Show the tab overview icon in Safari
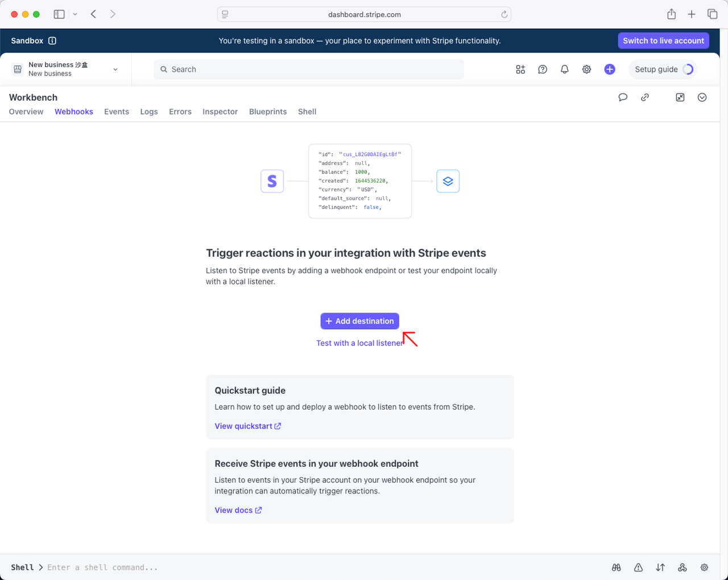Screen dimensions: 728x580 pyautogui.click(x=712, y=14)
